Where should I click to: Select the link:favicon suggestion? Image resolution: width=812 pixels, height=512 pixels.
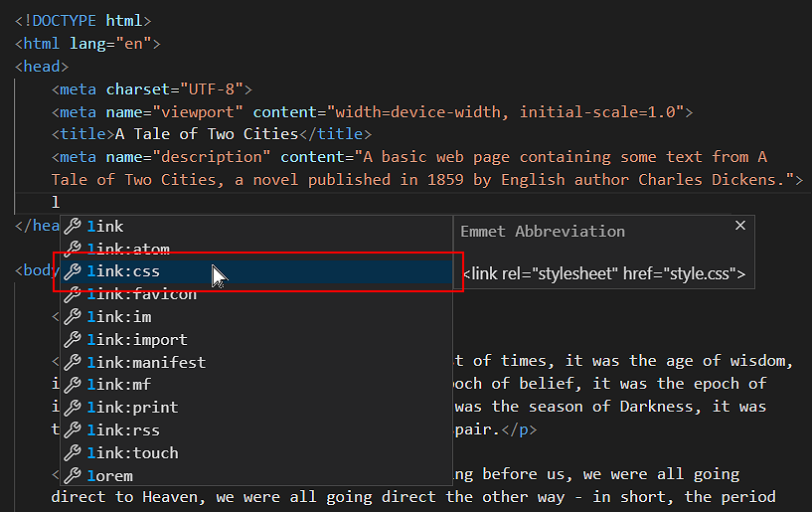[x=141, y=294]
